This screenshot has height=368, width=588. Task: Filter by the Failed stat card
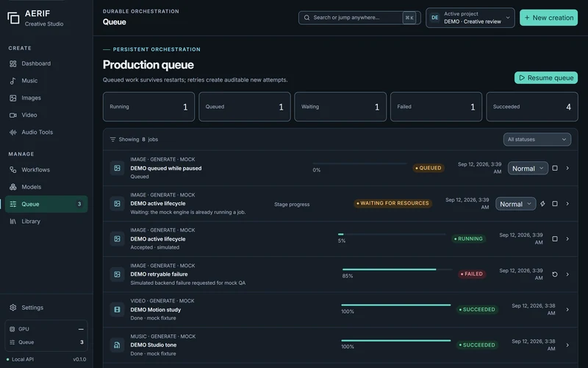pyautogui.click(x=436, y=107)
